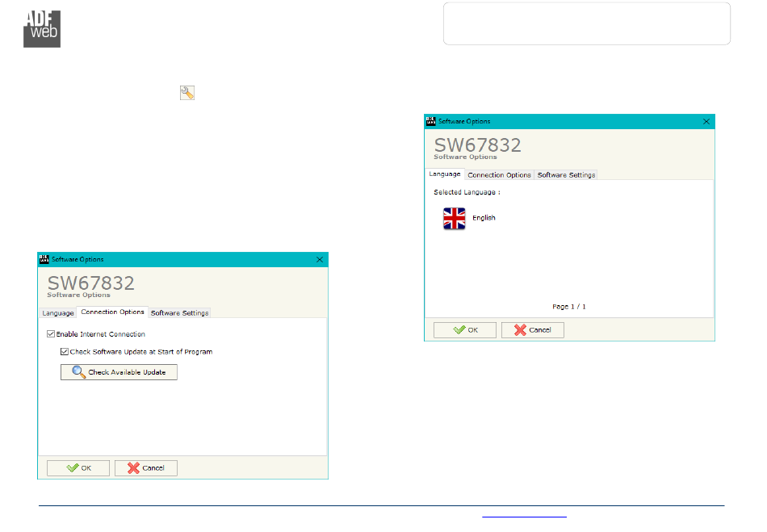Open Software Settings tab in left window
This screenshot has height=532, width=767.
[179, 313]
